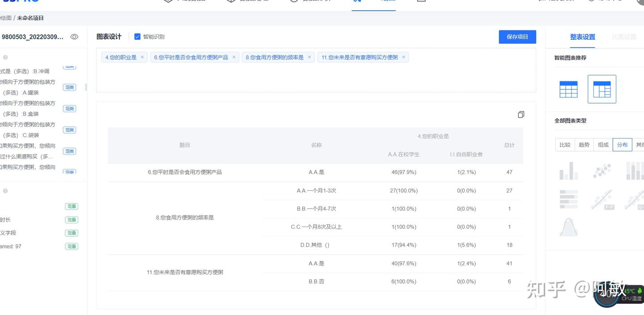The height and width of the screenshot is (315, 644).
Task: Choose the normal distribution curve icon
Action: pos(568,227)
